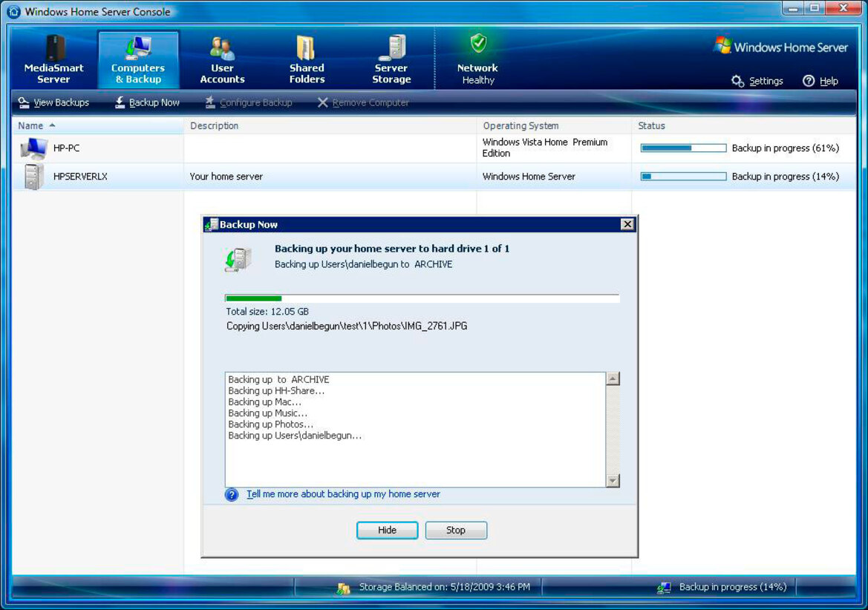Click the Settings gear icon
Viewport: 868px width, 610px height.
737,82
